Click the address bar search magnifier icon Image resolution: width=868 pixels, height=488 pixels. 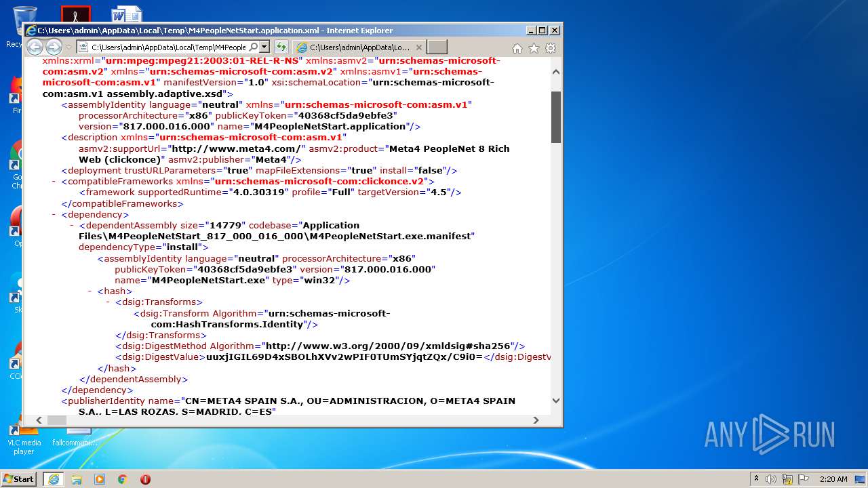(253, 47)
